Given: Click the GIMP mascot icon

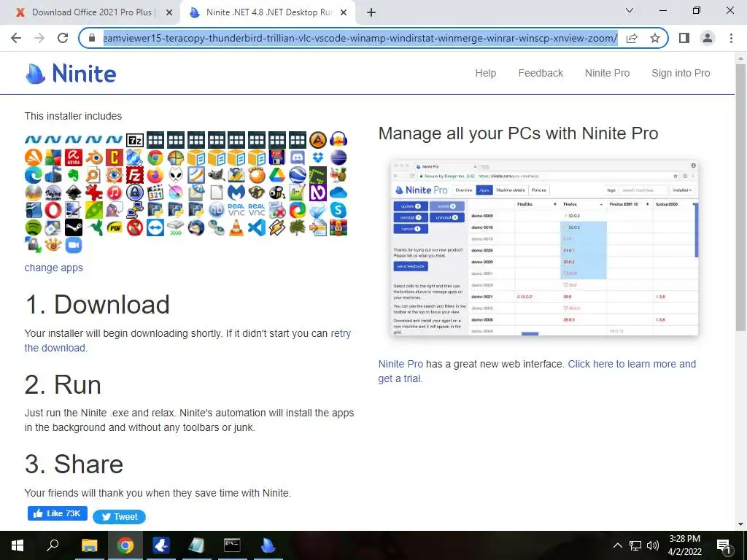Looking at the screenshot, I should [x=216, y=175].
